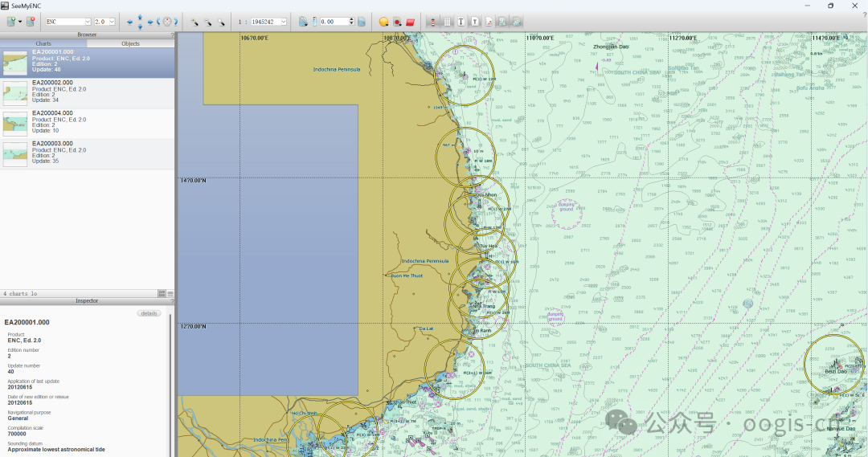The height and width of the screenshot is (457, 868).
Task: Click the EA200002.000 chart thumbnail
Action: click(x=15, y=93)
